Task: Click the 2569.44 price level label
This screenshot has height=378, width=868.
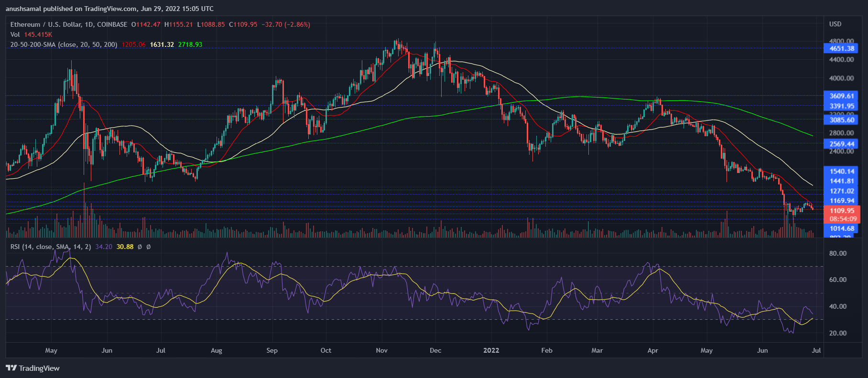Action: (x=842, y=144)
